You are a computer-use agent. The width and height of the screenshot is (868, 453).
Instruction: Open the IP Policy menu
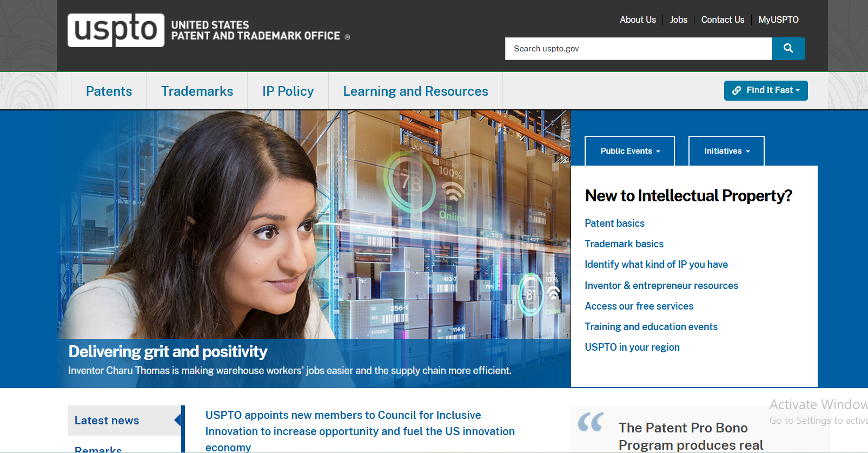tap(288, 91)
